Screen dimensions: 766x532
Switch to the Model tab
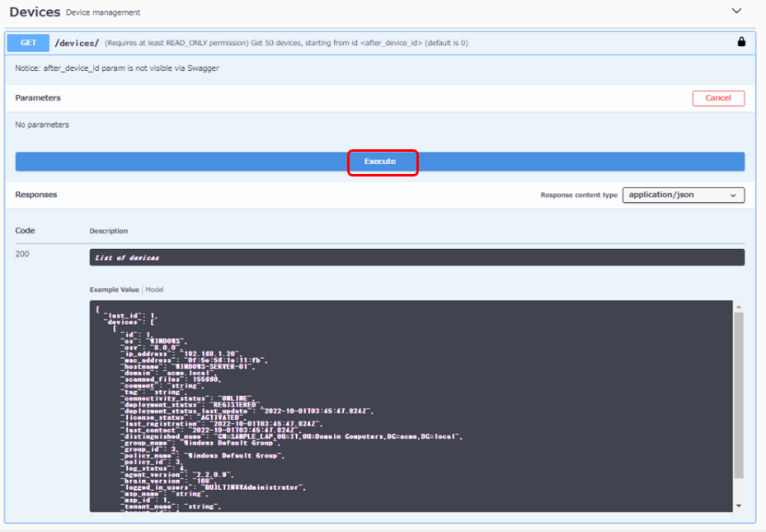[154, 290]
